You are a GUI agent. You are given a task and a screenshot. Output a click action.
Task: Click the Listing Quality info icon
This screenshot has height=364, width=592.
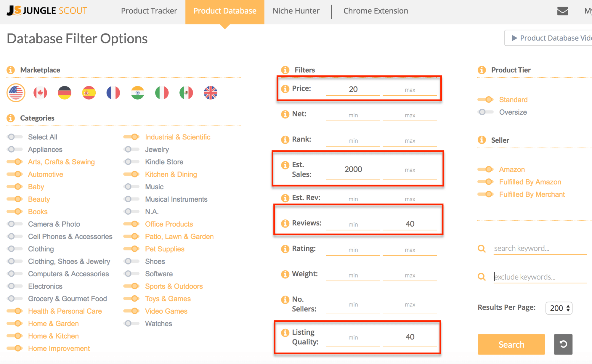coord(285,333)
